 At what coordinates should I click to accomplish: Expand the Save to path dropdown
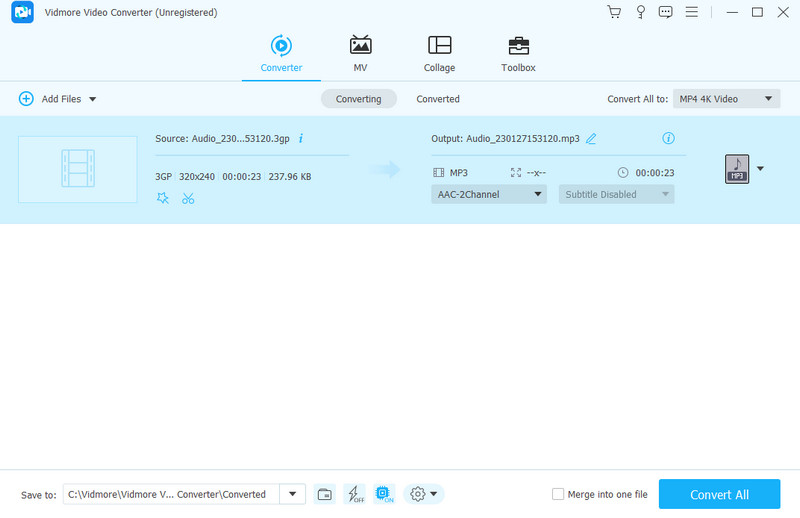click(292, 494)
